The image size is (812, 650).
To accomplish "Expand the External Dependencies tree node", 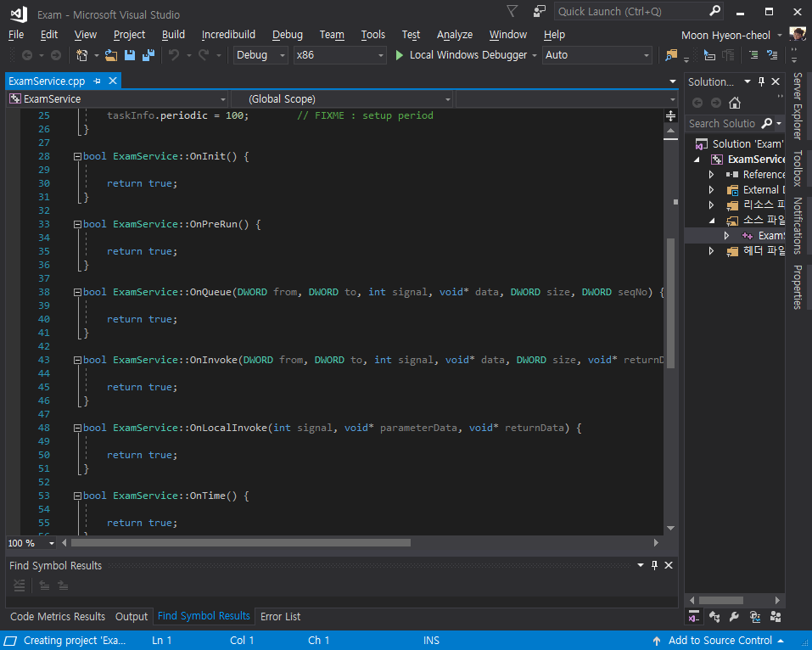I will pos(713,190).
